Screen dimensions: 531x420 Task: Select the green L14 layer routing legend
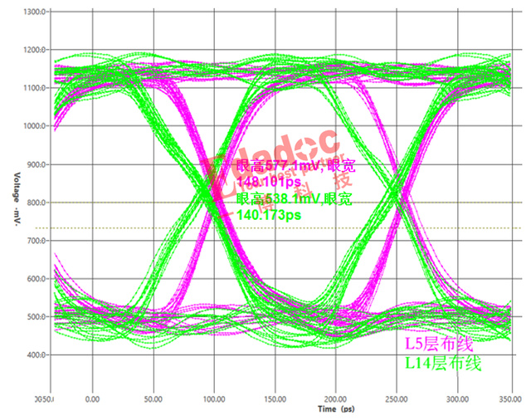pos(443,363)
